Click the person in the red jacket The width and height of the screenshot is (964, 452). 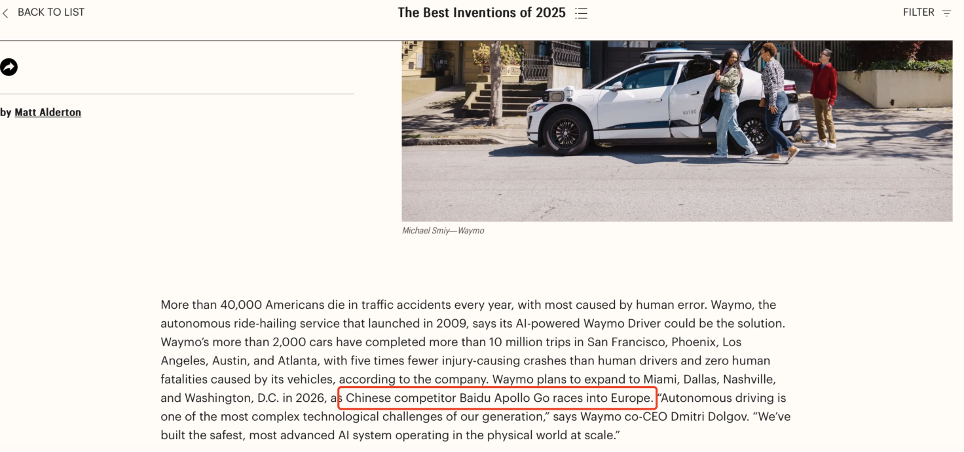pos(822,92)
